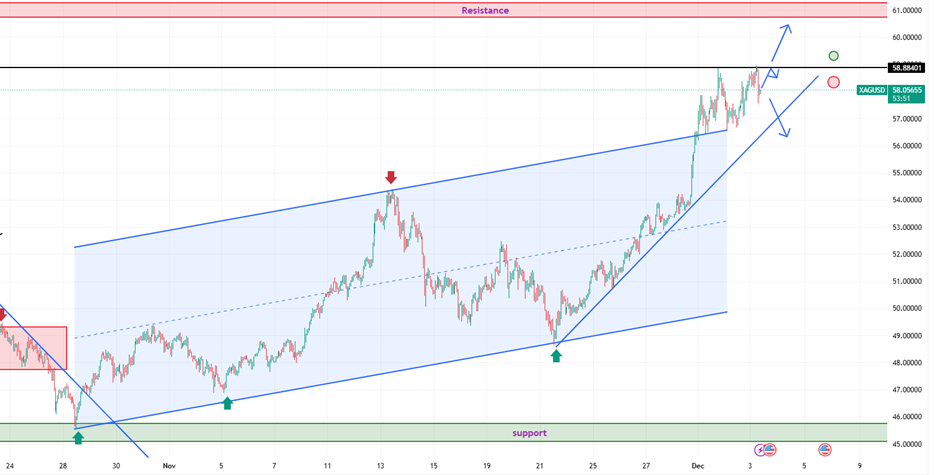Select the green support zone at bottom
Viewport: 934px width, 475px height.
[x=300, y=432]
